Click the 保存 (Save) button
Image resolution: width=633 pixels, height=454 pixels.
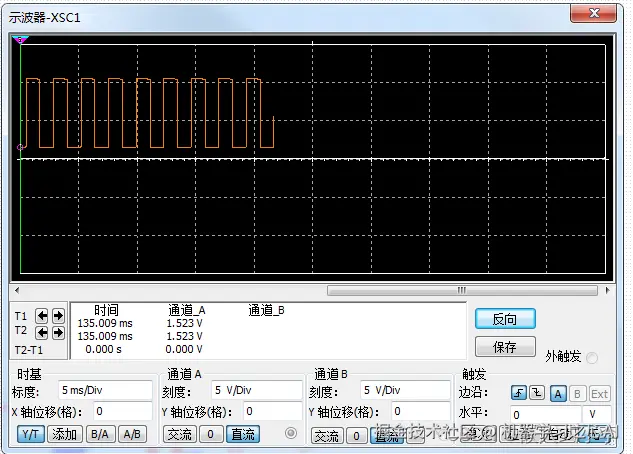(x=505, y=347)
